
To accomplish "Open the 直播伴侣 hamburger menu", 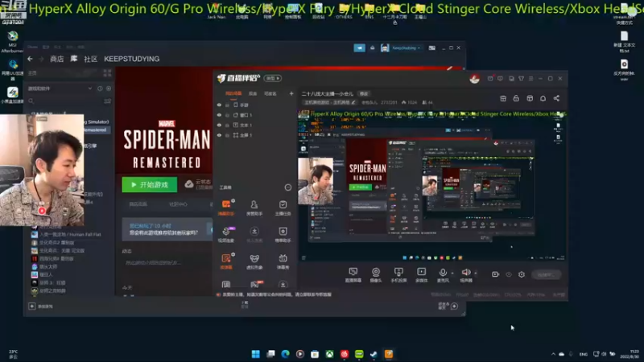I will pos(530,78).
